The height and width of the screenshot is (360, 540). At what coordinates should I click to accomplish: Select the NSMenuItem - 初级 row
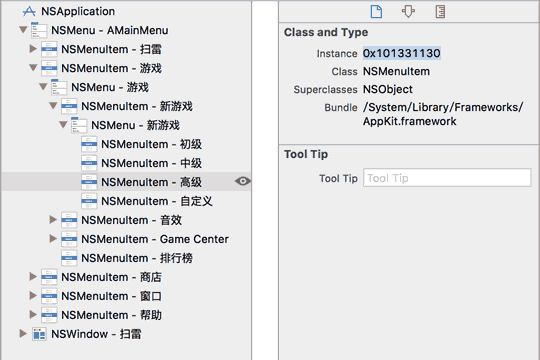coord(126,144)
